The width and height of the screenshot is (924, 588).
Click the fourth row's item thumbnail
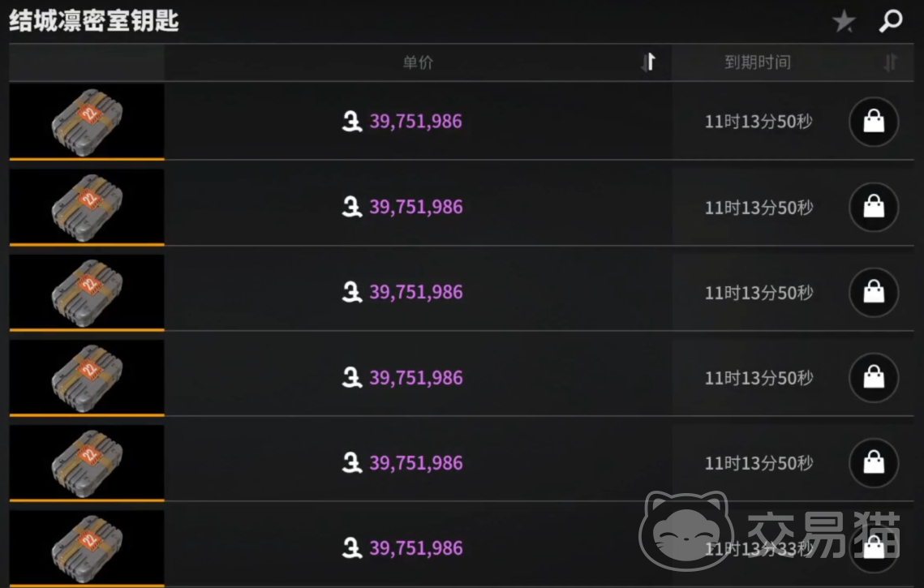87,378
